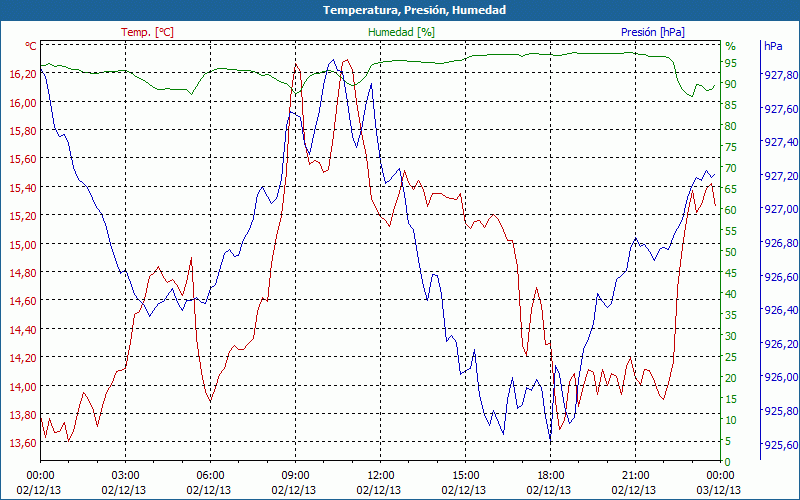This screenshot has width=800, height=500.
Task: Click the first '00:00' time label dated 02/12/13
Action: (40, 476)
